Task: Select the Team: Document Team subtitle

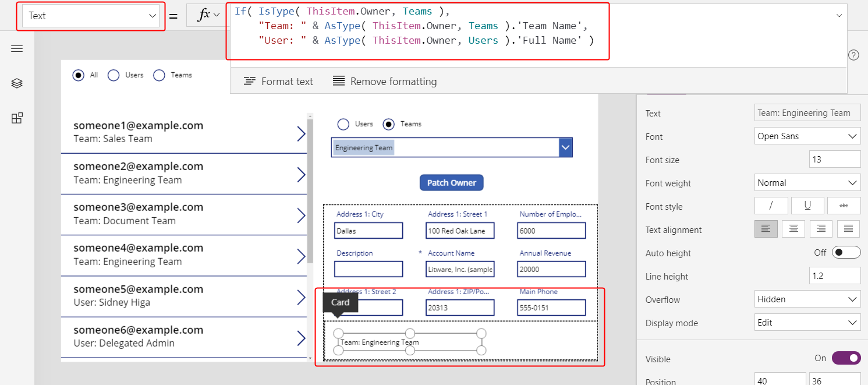Action: [125, 221]
